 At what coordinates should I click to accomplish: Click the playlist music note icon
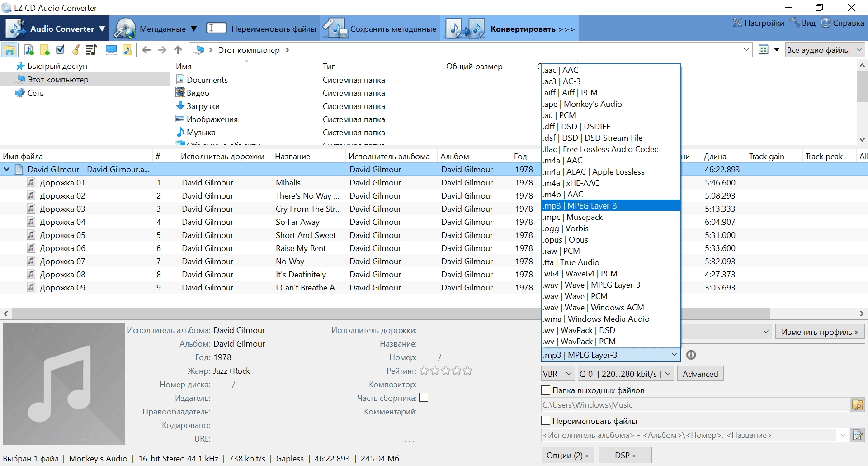pos(91,50)
